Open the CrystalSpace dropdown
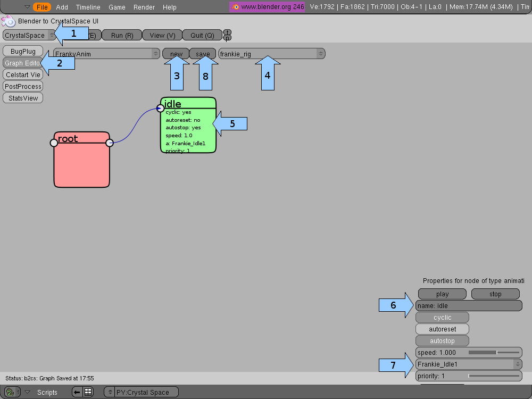The height and width of the screenshot is (399, 532). (x=29, y=35)
